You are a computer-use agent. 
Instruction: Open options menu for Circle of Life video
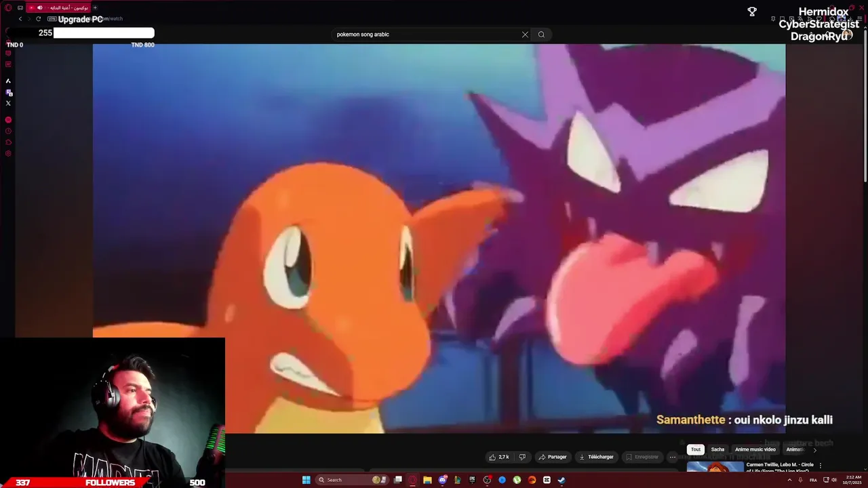point(821,466)
